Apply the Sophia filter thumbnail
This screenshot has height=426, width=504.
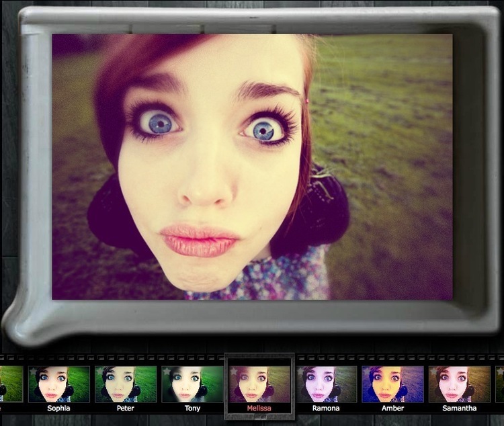pos(59,384)
